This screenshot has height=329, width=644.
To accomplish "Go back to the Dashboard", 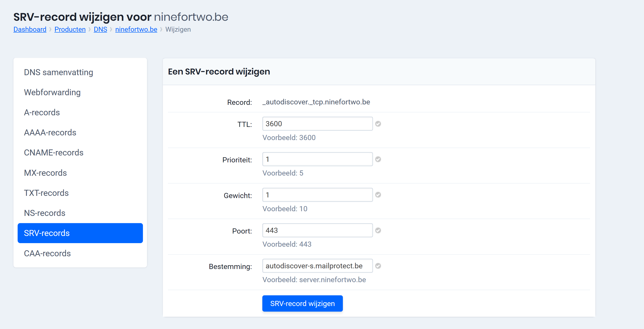I will point(30,29).
